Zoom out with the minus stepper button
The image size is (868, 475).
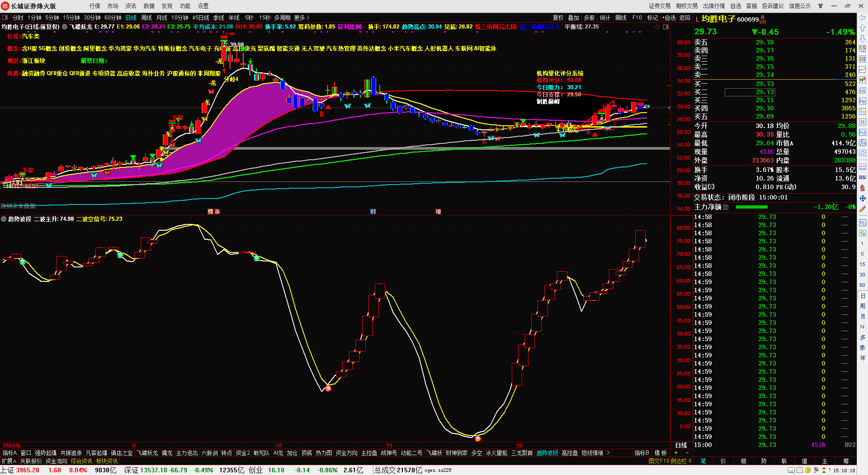[687, 453]
